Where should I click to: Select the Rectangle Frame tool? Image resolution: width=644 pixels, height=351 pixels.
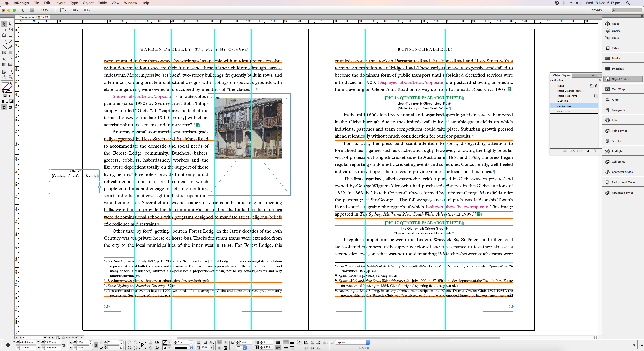[4, 53]
